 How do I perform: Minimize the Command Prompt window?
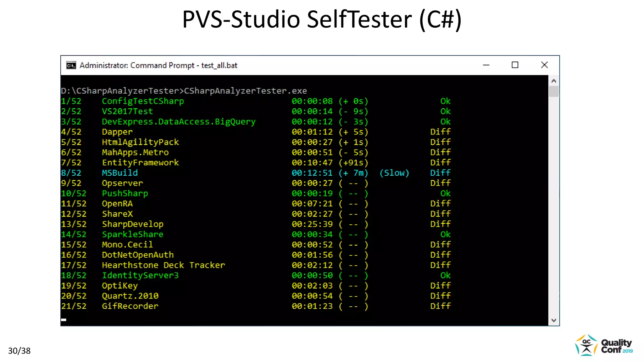tap(486, 65)
